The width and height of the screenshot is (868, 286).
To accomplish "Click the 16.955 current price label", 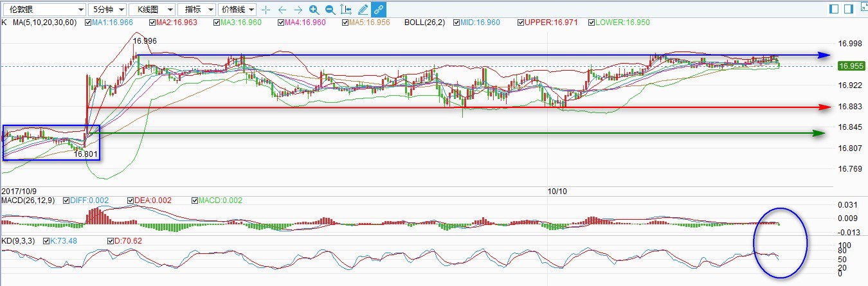I will [851, 66].
